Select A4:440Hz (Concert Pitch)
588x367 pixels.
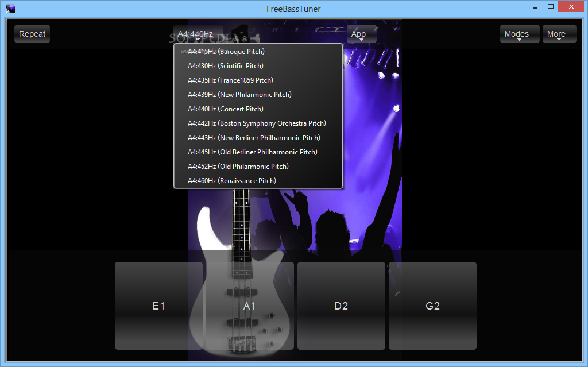click(x=258, y=109)
